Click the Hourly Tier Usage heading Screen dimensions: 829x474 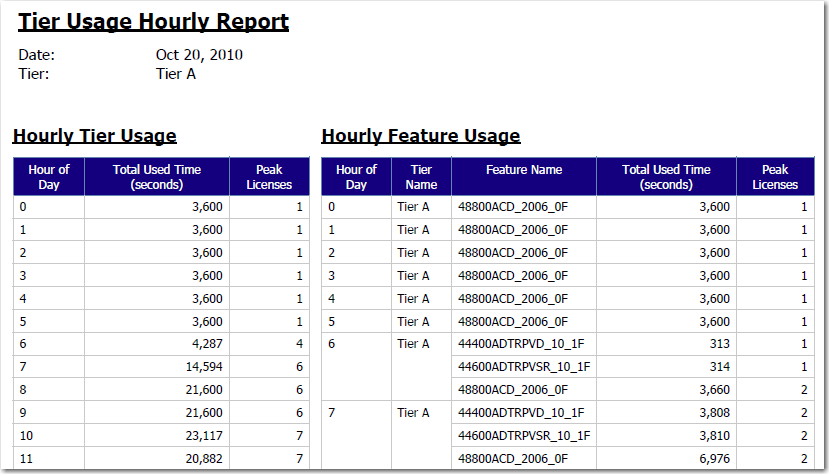coord(95,136)
